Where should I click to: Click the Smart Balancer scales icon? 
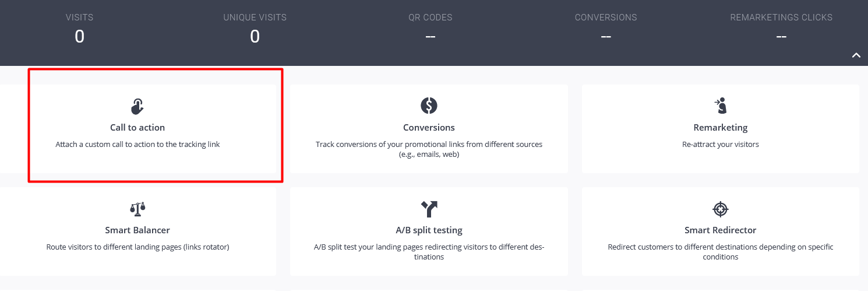pyautogui.click(x=137, y=208)
